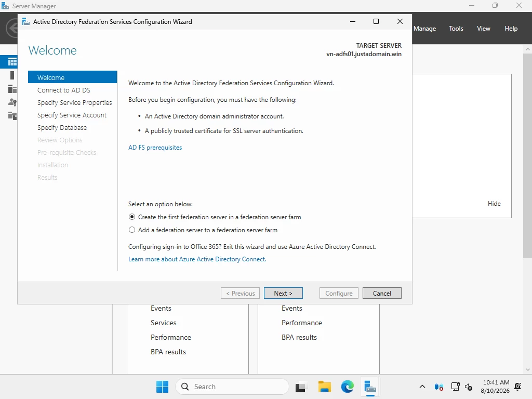The width and height of the screenshot is (532, 399).
Task: Click the Cancel button in wizard
Action: 382,293
